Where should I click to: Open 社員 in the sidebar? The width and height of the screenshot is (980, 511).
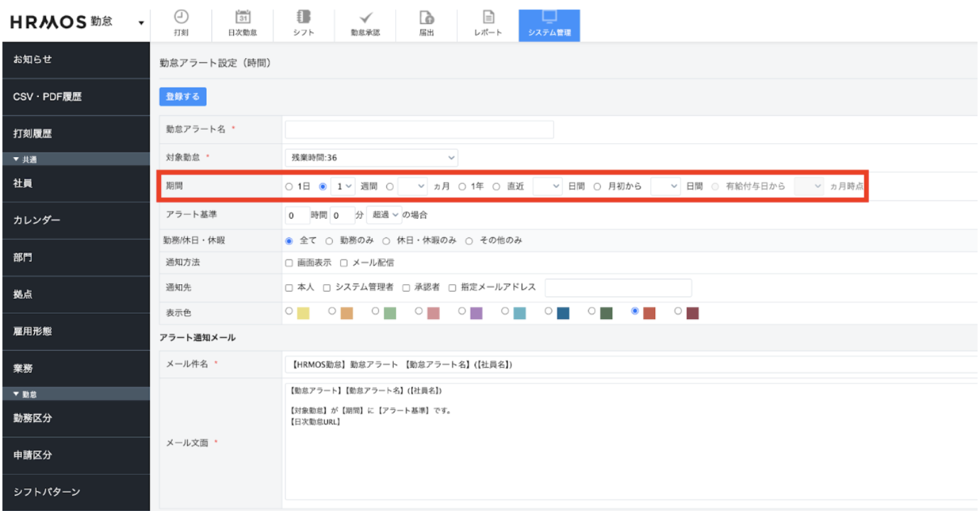click(x=76, y=183)
